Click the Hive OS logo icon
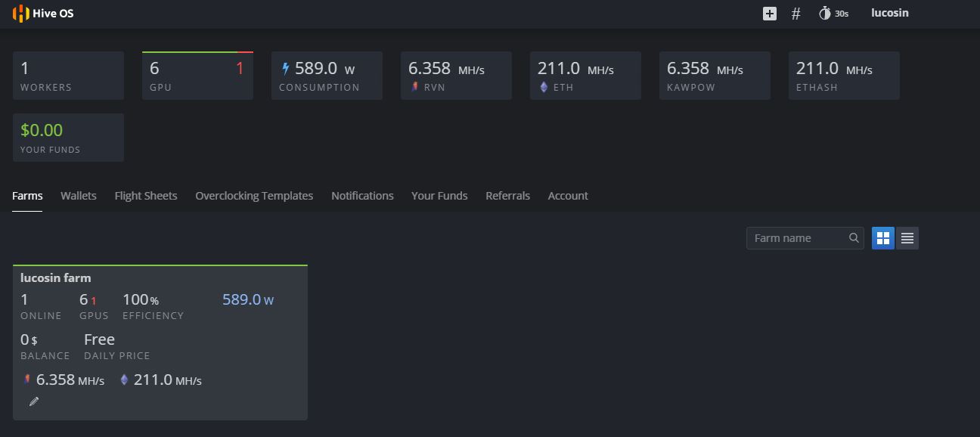 click(20, 14)
